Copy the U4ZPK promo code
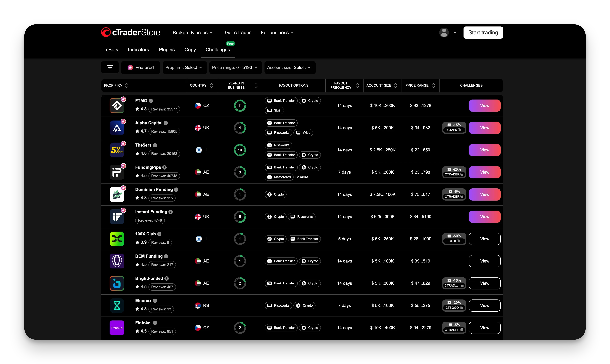This screenshot has height=364, width=610. tap(460, 130)
